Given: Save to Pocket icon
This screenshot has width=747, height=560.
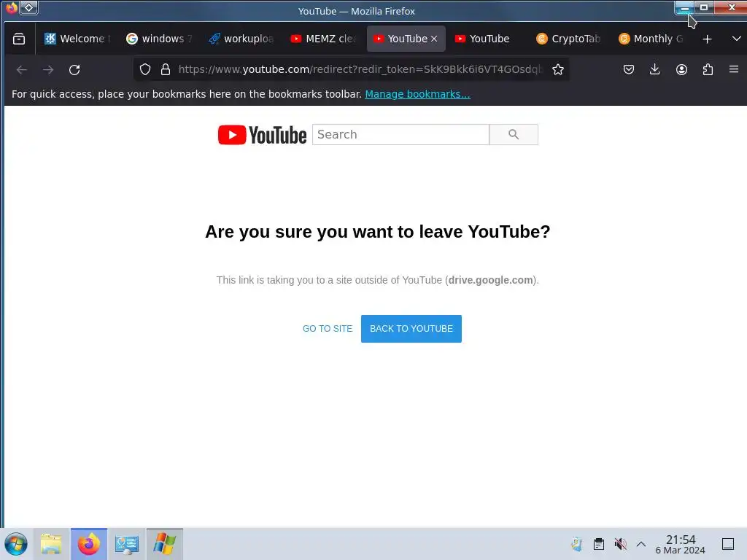Looking at the screenshot, I should coord(629,69).
